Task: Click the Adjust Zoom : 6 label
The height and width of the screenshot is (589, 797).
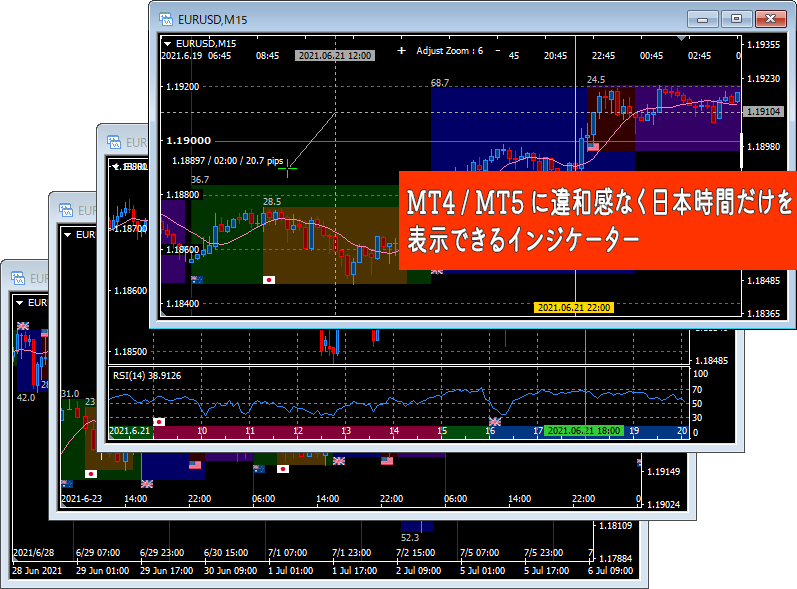Action: pyautogui.click(x=449, y=50)
